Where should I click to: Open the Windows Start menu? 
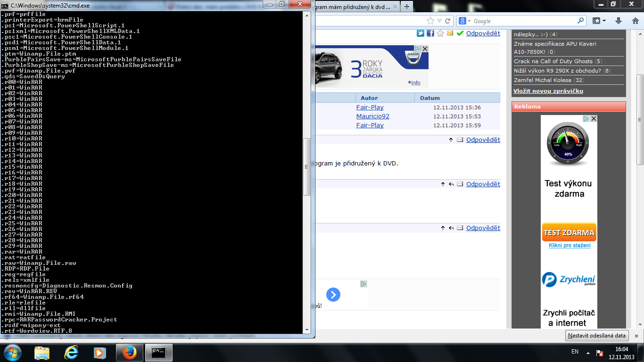[x=12, y=352]
